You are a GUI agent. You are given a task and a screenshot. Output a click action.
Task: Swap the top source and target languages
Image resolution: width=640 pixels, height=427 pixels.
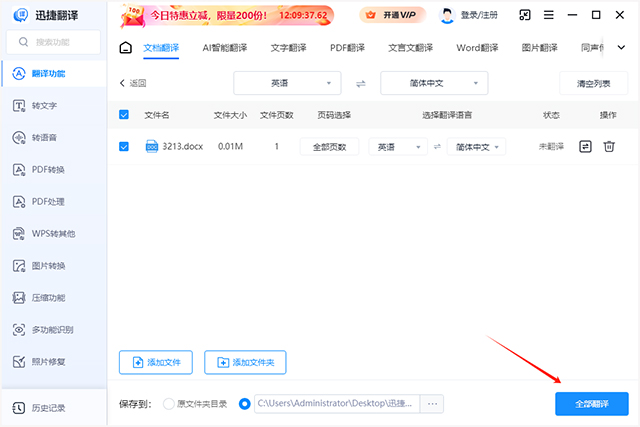pos(361,84)
